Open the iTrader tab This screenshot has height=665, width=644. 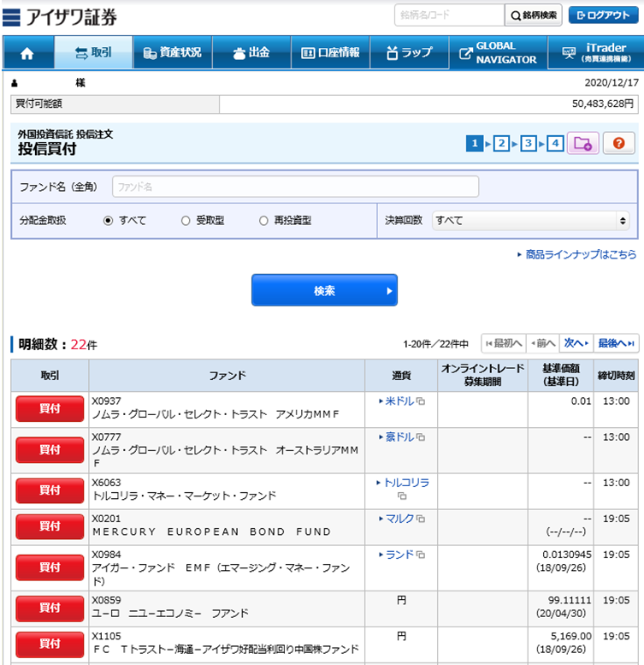pyautogui.click(x=596, y=52)
